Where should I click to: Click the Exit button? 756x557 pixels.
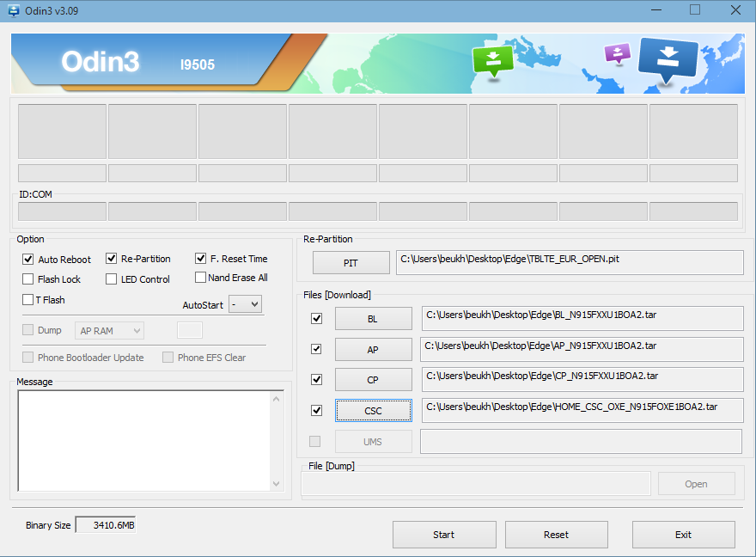pyautogui.click(x=683, y=535)
